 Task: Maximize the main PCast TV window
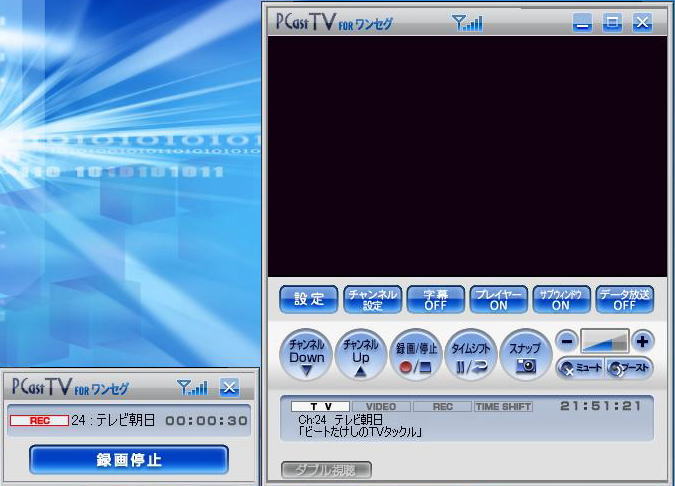click(612, 22)
